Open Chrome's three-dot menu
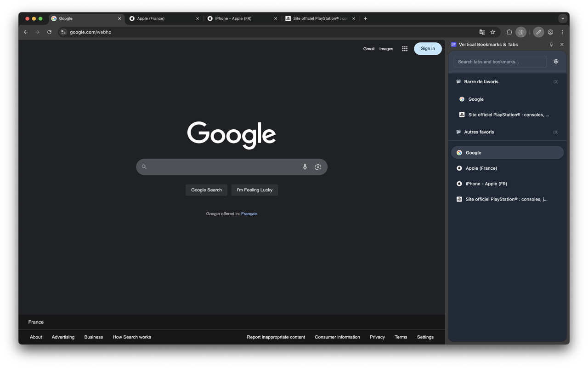588x368 pixels. pos(562,32)
